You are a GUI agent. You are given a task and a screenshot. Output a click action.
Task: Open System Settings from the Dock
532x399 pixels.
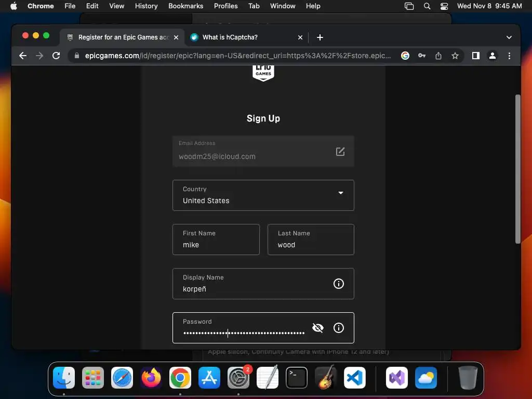(238, 378)
